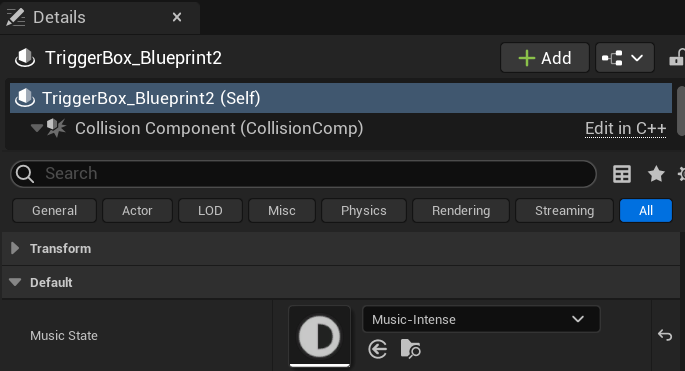
Task: Click the lock icon to lock Details
Action: point(677,58)
